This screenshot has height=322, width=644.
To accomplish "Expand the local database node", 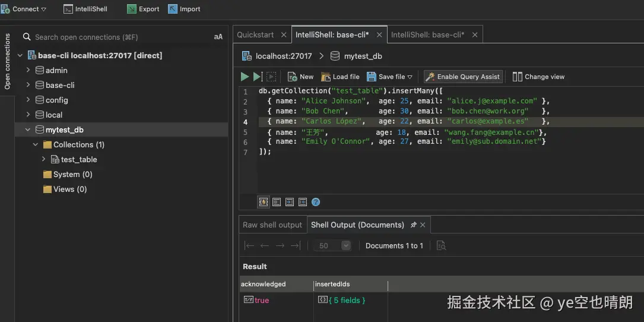I will 28,115.
